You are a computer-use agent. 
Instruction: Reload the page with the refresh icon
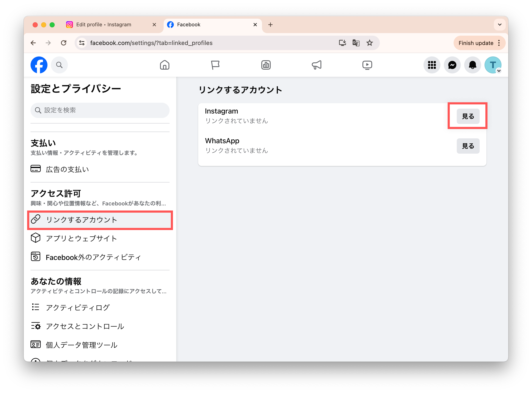tap(63, 43)
